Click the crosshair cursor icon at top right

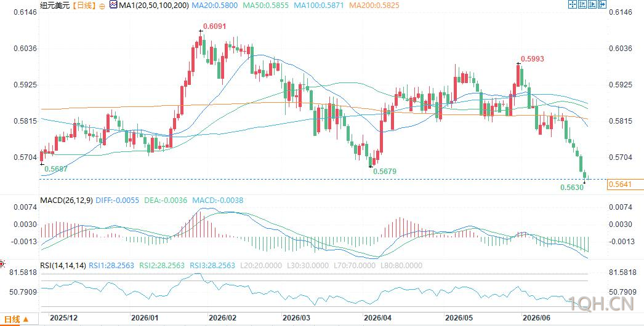pyautogui.click(x=573, y=4)
